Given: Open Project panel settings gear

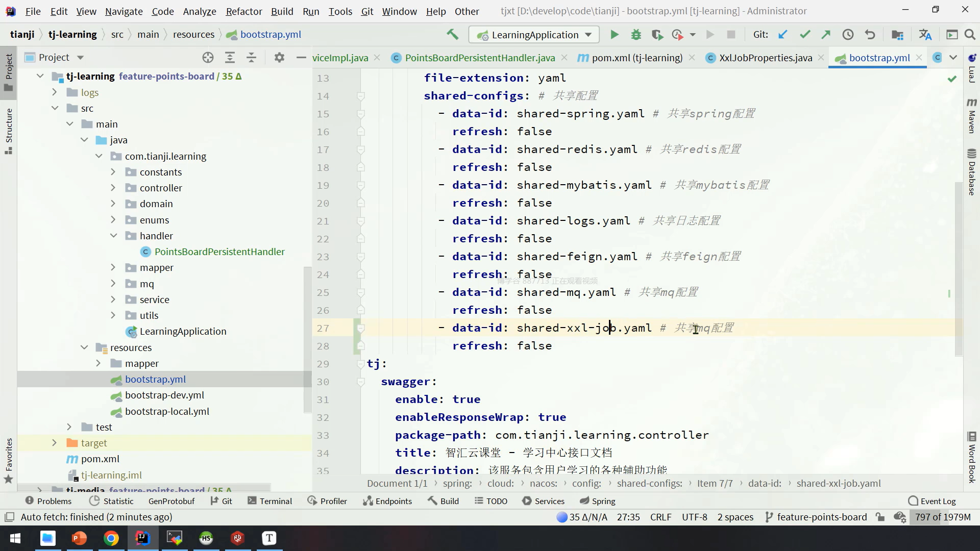Looking at the screenshot, I should click(279, 58).
